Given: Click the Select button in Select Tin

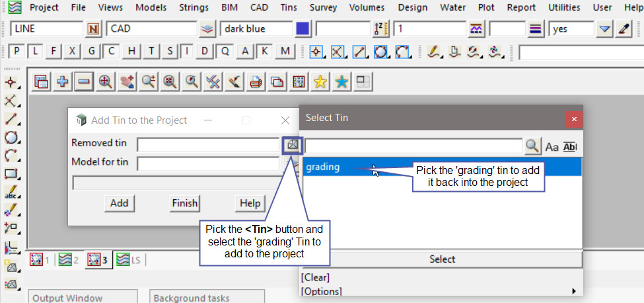Looking at the screenshot, I should 443,259.
